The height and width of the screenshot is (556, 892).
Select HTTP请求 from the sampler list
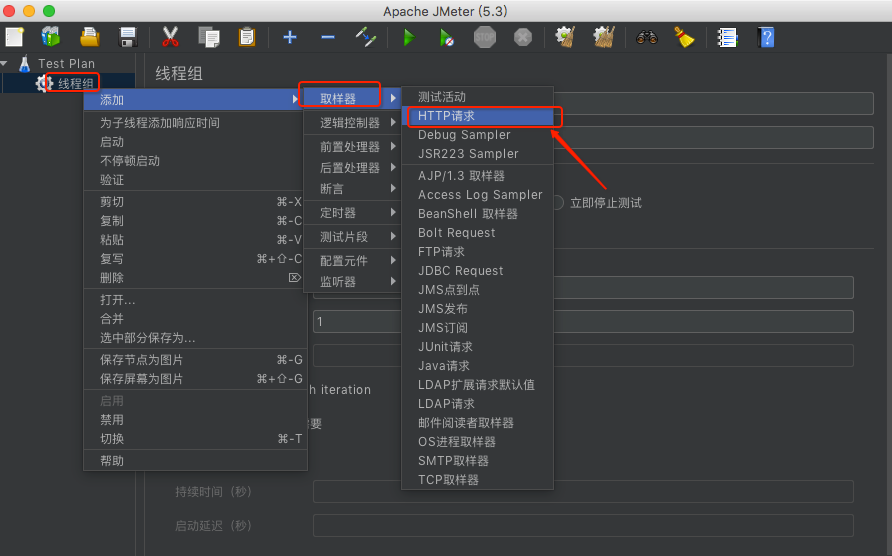pos(447,116)
